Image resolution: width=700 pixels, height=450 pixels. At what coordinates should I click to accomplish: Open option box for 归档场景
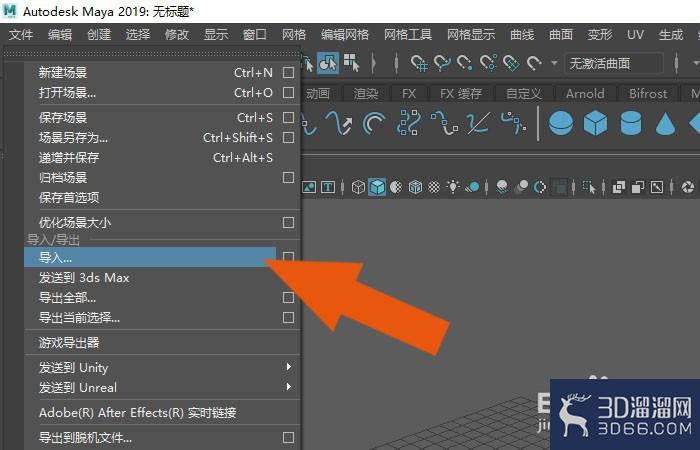[288, 178]
